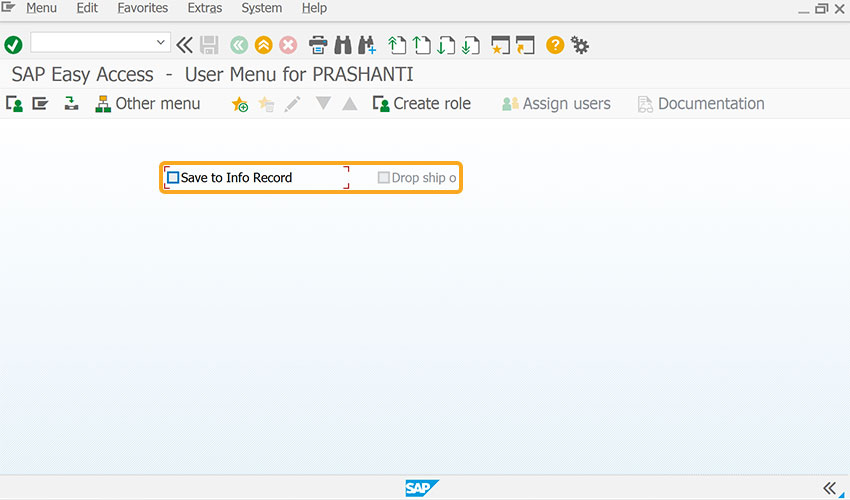Viewport: 850px width, 500px height.
Task: Open Help via orange question-mark icon
Action: pyautogui.click(x=555, y=44)
